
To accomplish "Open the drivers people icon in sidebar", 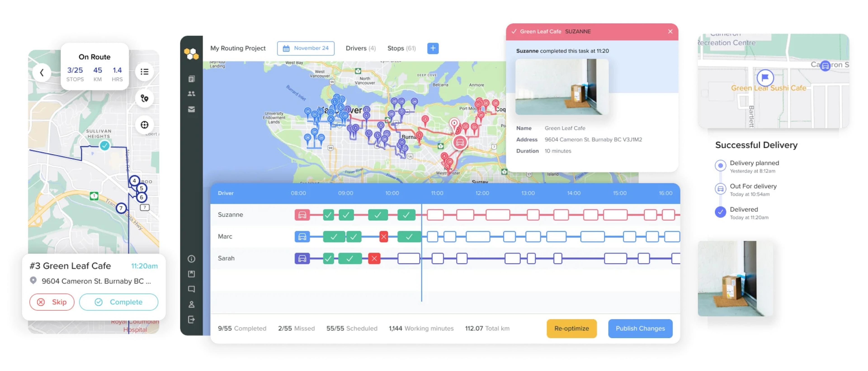I will tap(191, 94).
